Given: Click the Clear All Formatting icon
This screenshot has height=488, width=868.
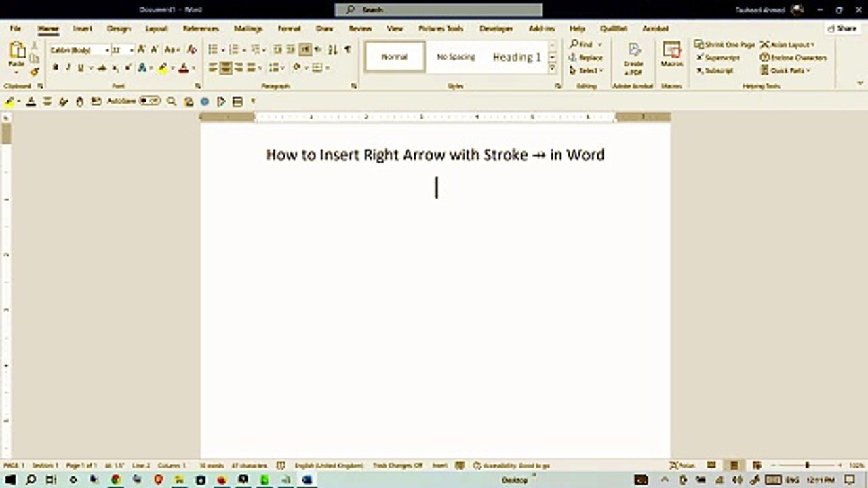Looking at the screenshot, I should 192,49.
